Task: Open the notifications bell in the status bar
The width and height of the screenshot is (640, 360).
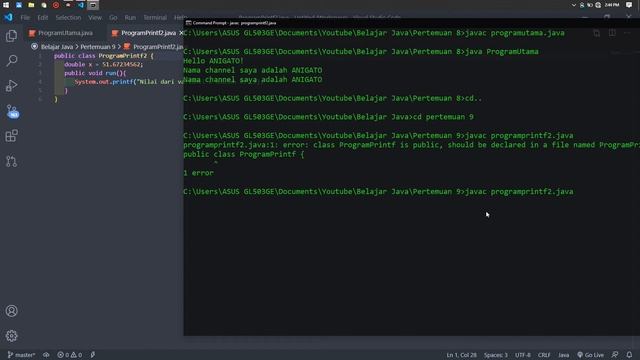Action: (x=629, y=355)
